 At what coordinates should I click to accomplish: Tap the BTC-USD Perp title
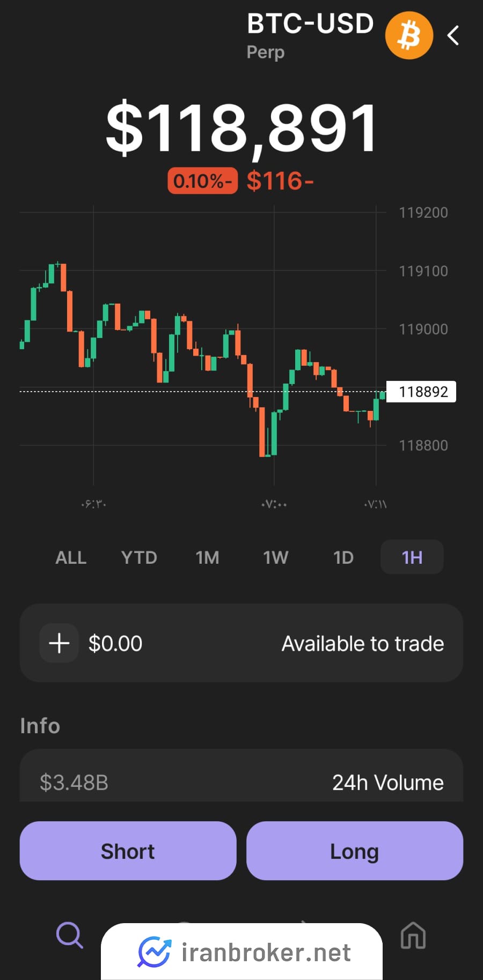(x=310, y=35)
